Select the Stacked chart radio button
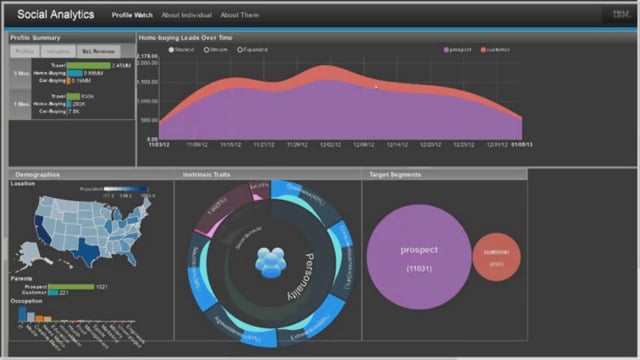Screen dimensions: 640x360 pos(171,50)
